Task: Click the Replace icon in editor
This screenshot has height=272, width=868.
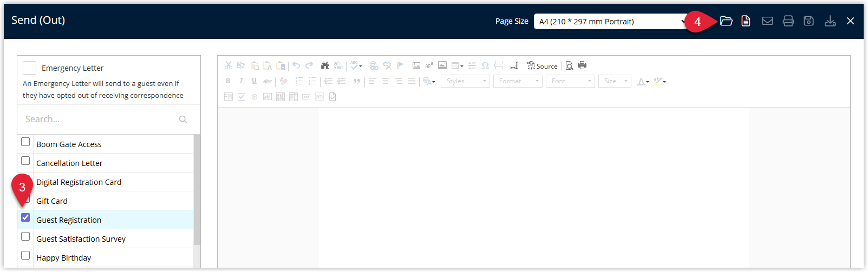Action: [x=338, y=65]
